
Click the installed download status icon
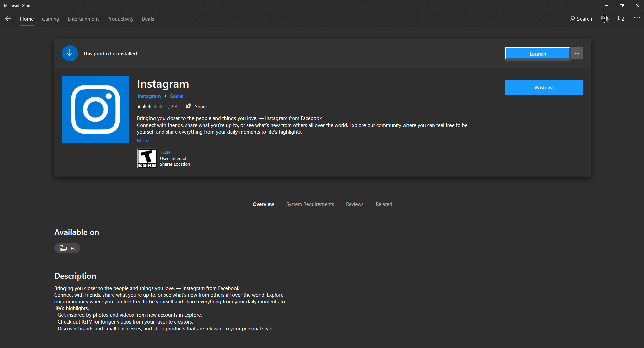coord(70,53)
